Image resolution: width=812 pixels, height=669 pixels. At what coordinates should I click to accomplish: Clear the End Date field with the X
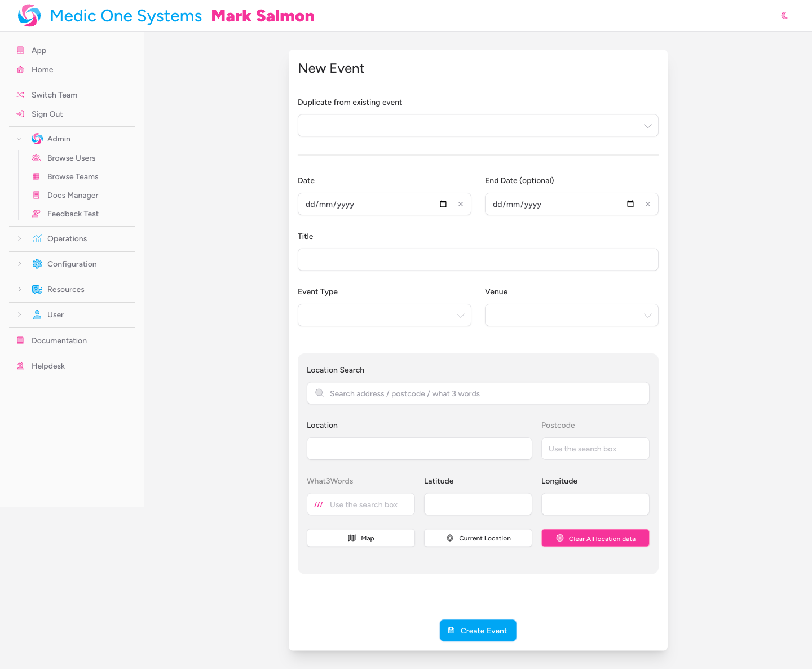pyautogui.click(x=648, y=204)
